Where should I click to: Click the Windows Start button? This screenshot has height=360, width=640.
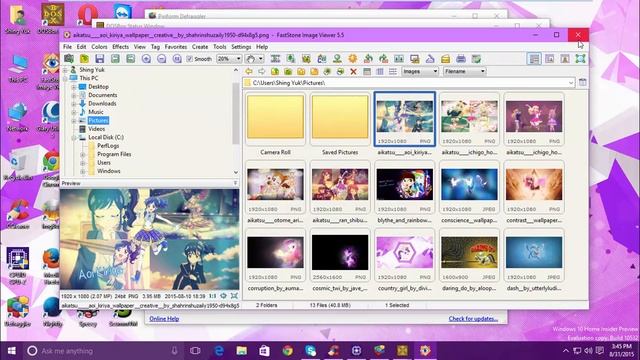point(11,351)
